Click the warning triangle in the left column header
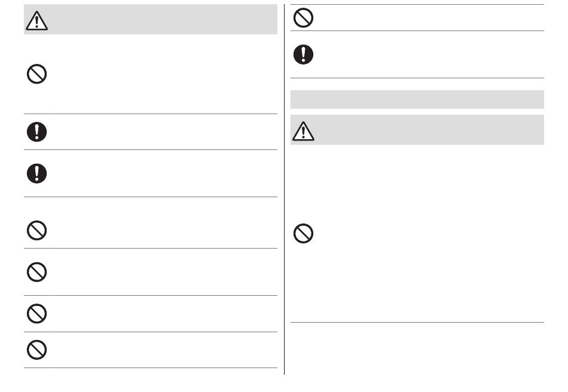 click(36, 20)
